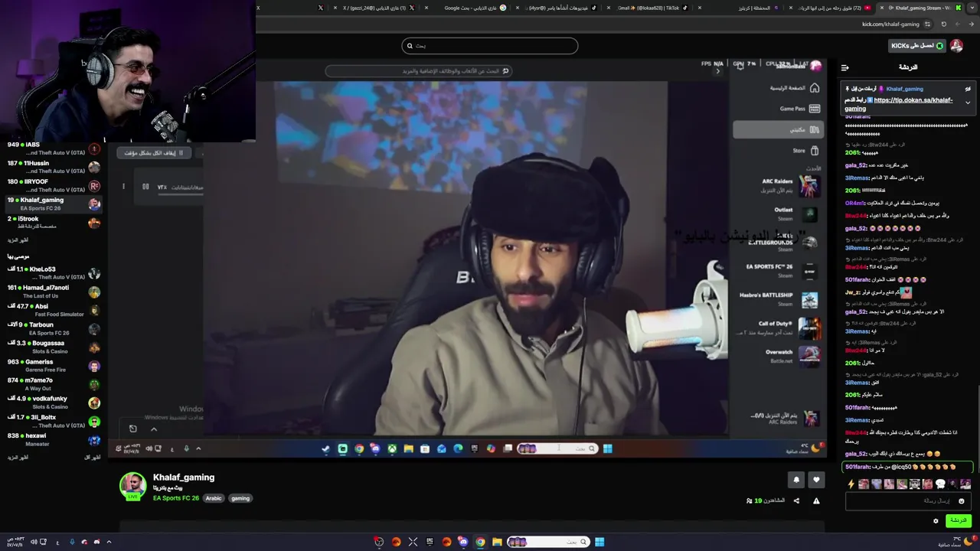980x551 pixels.
Task: Open IIRYOOF channel in sidebar
Action: click(x=52, y=185)
